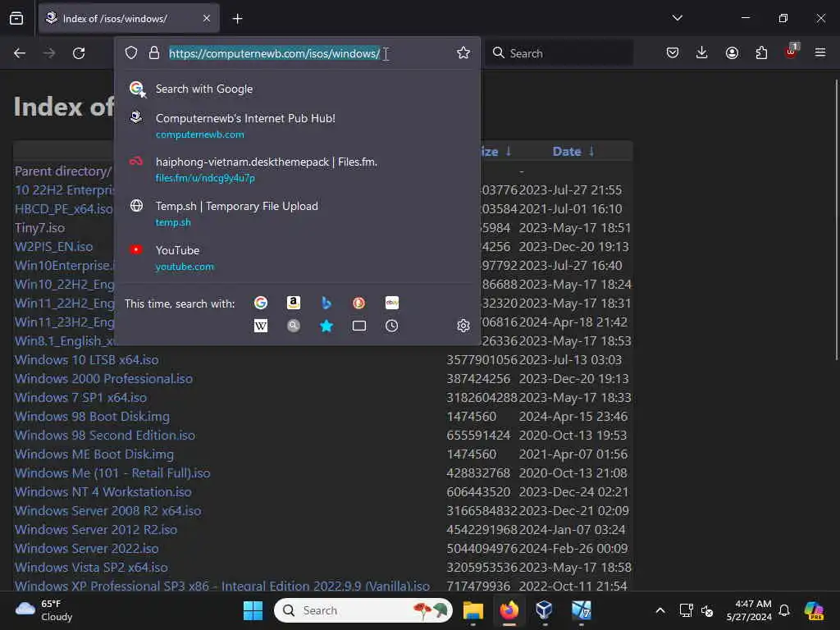
Task: Open the weather widget 65°F Cloudy
Action: tap(44, 610)
